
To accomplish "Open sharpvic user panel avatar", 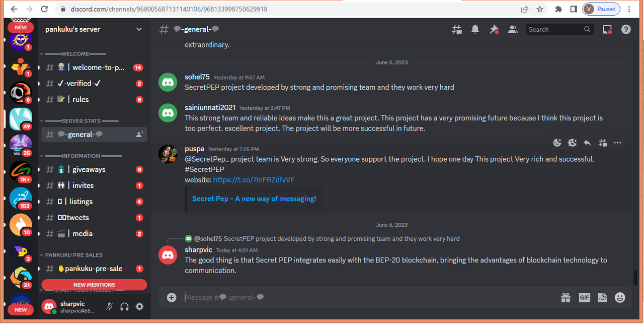I will coord(49,306).
